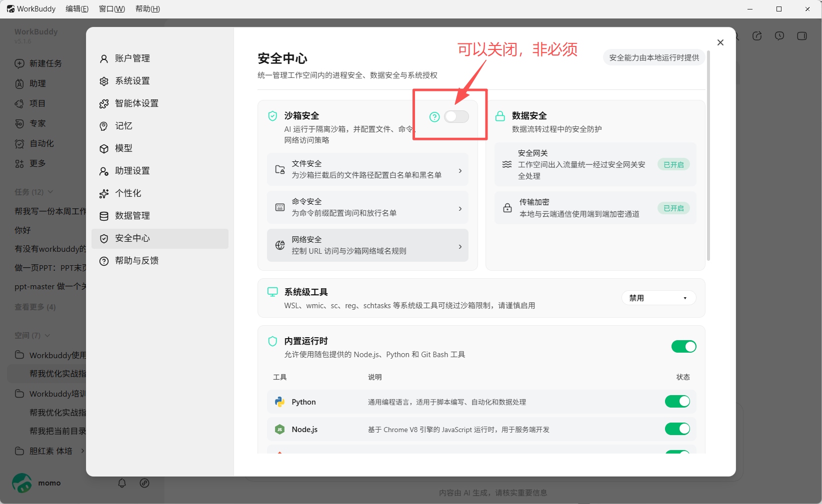Screen dimensions: 822x504
Task: Click 更多 in main window sidebar
Action: pyautogui.click(x=30, y=163)
